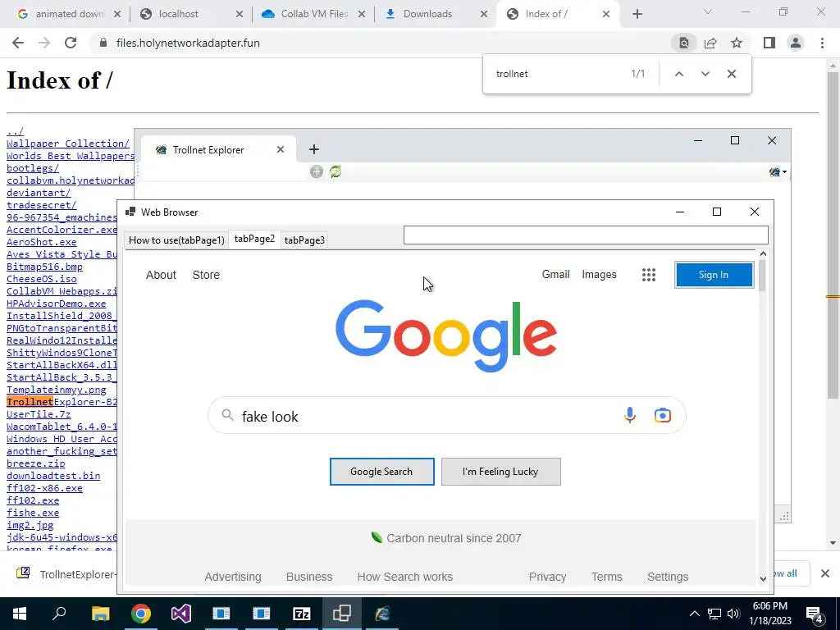Open the Privacy footer link
The image size is (840, 630).
547,577
